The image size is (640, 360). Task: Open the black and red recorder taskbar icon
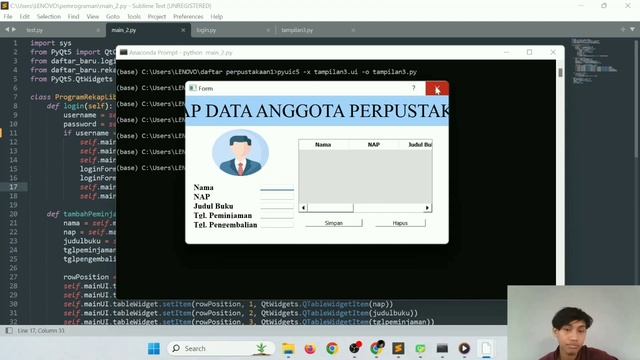(x=355, y=348)
